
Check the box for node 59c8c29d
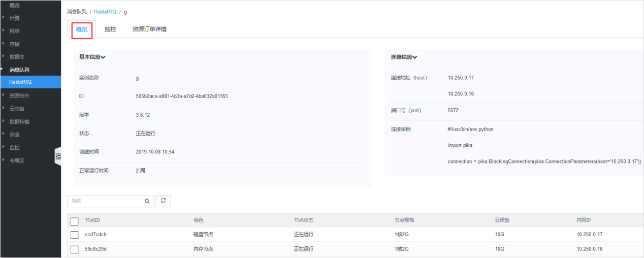click(x=75, y=249)
